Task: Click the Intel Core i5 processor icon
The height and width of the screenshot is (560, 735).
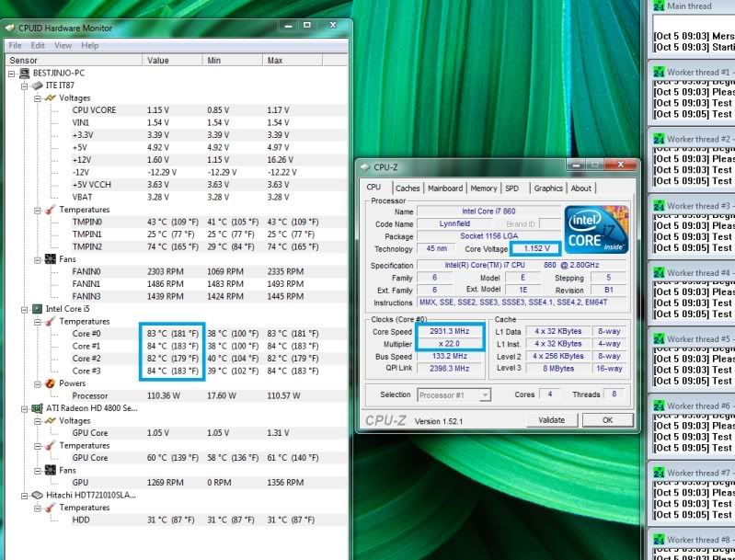Action: tap(37, 309)
